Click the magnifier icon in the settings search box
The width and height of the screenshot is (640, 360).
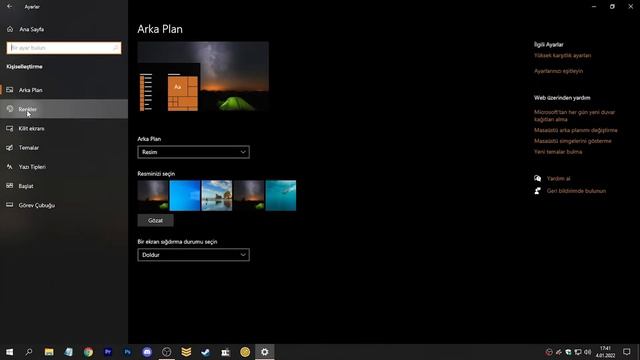(116, 48)
